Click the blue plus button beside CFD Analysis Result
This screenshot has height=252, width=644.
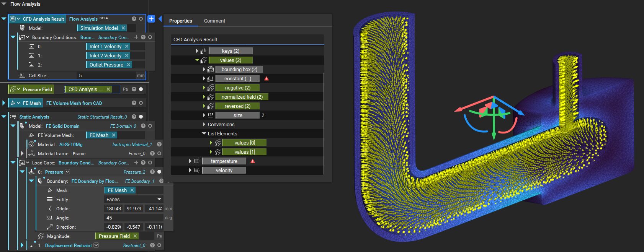151,19
